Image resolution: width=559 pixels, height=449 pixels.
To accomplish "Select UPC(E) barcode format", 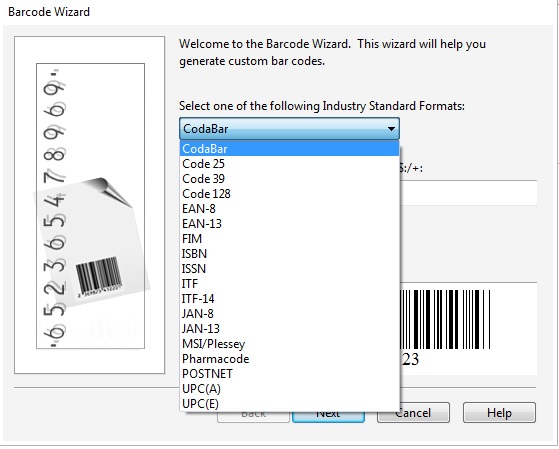I will click(x=289, y=404).
